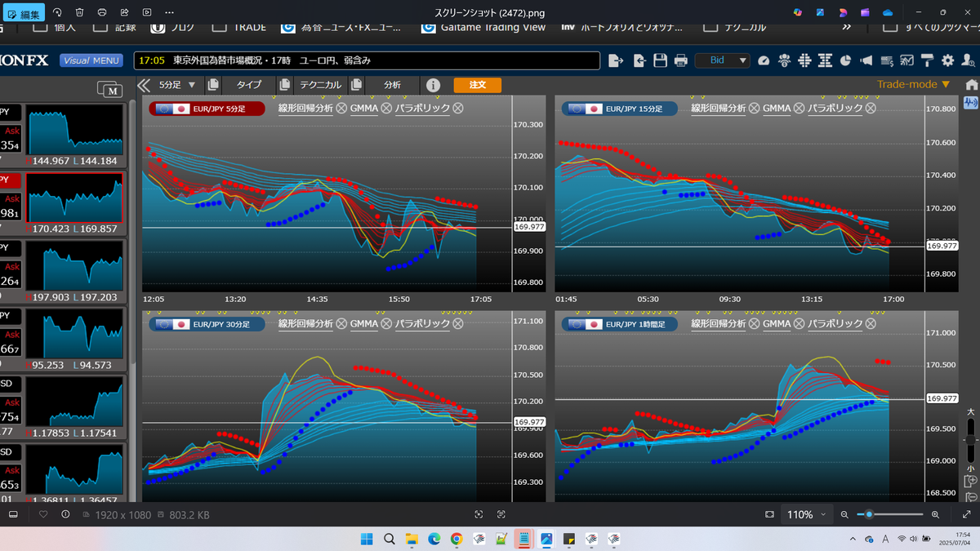
Task: Click the M multi-window icon
Action: click(109, 89)
